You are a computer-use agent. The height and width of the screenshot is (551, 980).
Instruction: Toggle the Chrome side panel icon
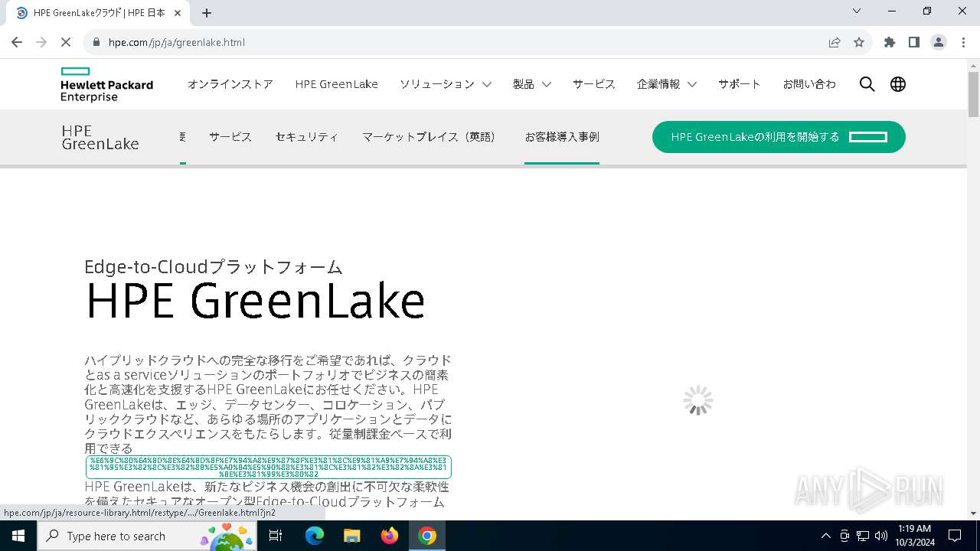(x=914, y=42)
